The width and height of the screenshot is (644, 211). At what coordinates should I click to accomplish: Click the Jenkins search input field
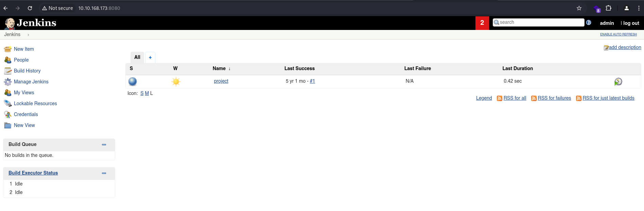pos(538,22)
